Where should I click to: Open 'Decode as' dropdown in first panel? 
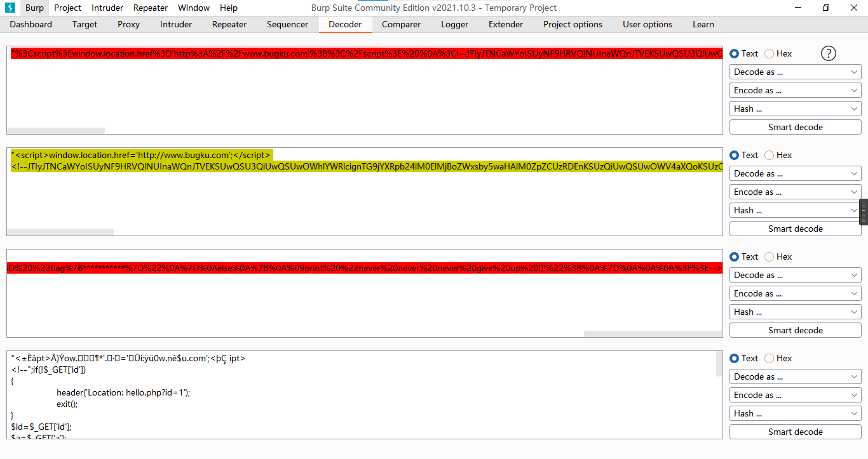[x=796, y=72]
